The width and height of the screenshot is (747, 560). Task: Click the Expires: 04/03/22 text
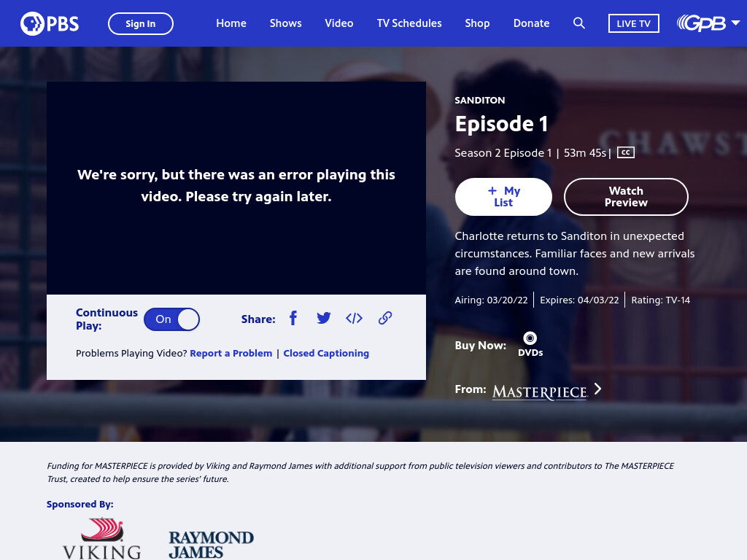tap(579, 300)
